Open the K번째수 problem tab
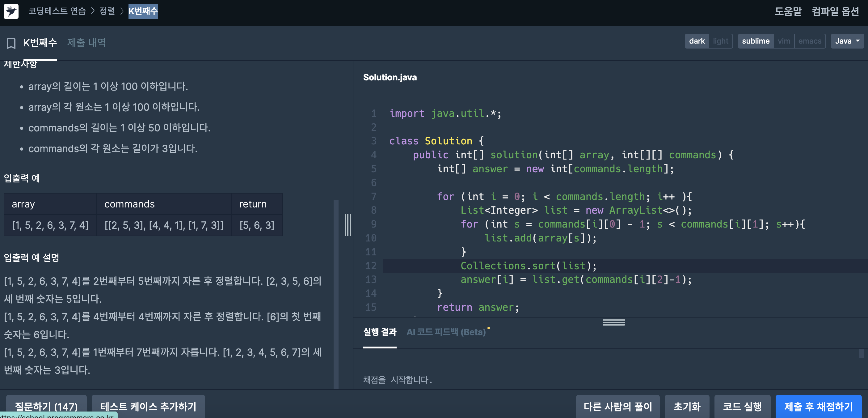This screenshot has width=868, height=418. pos(40,43)
